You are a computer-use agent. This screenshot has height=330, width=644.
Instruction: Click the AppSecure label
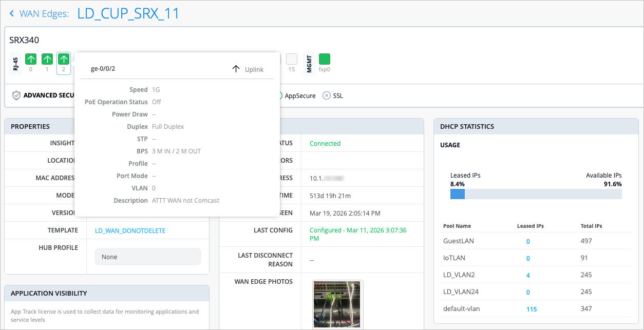pyautogui.click(x=300, y=95)
